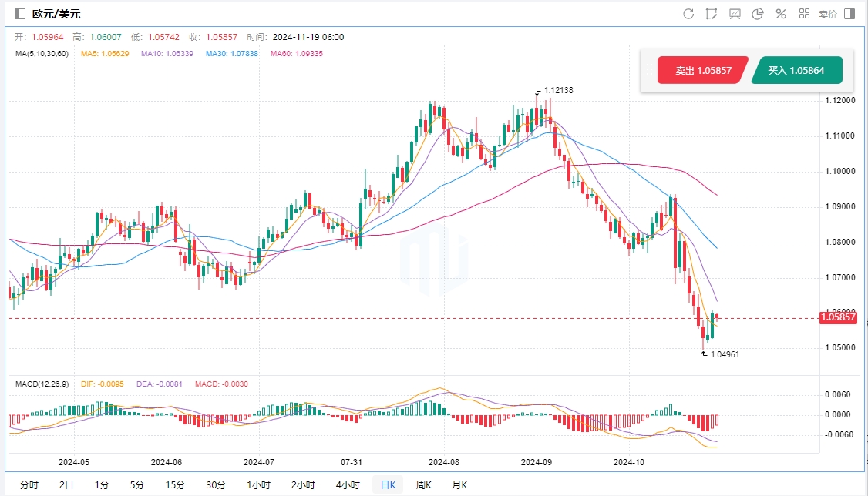Screen dimensions: 868x496
Task: Click the percent sign icon
Action: coord(780,14)
